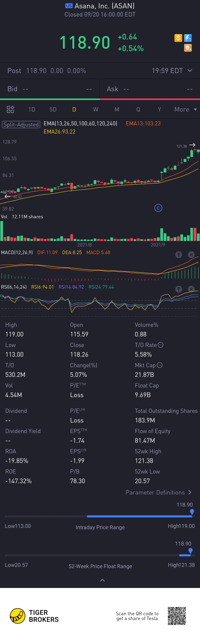Collapse details with the up chevron

[x=102, y=580]
